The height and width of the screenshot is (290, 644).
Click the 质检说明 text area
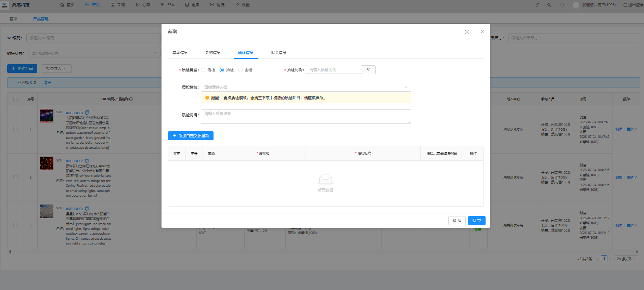coord(306,117)
